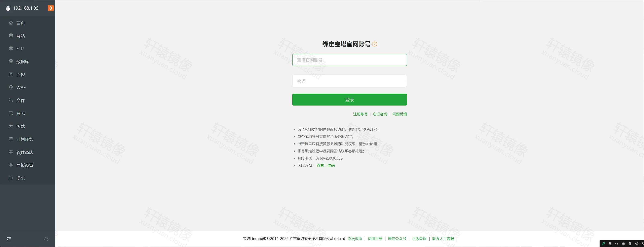Click the 联系人工客服 footer link
The height and width of the screenshot is (247, 644).
tap(443, 239)
